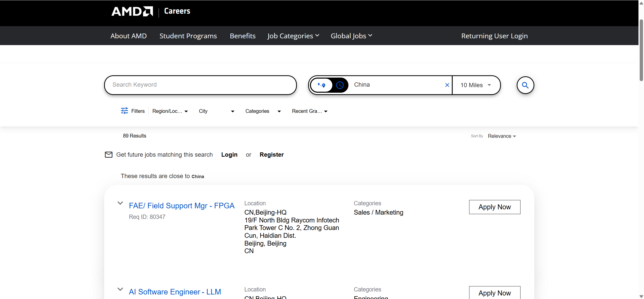The height and width of the screenshot is (299, 644).
Task: Clear the China location with X icon
Action: click(x=447, y=85)
